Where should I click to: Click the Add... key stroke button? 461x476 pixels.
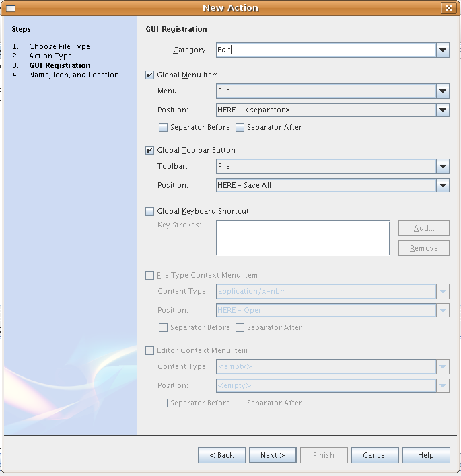[x=424, y=228]
